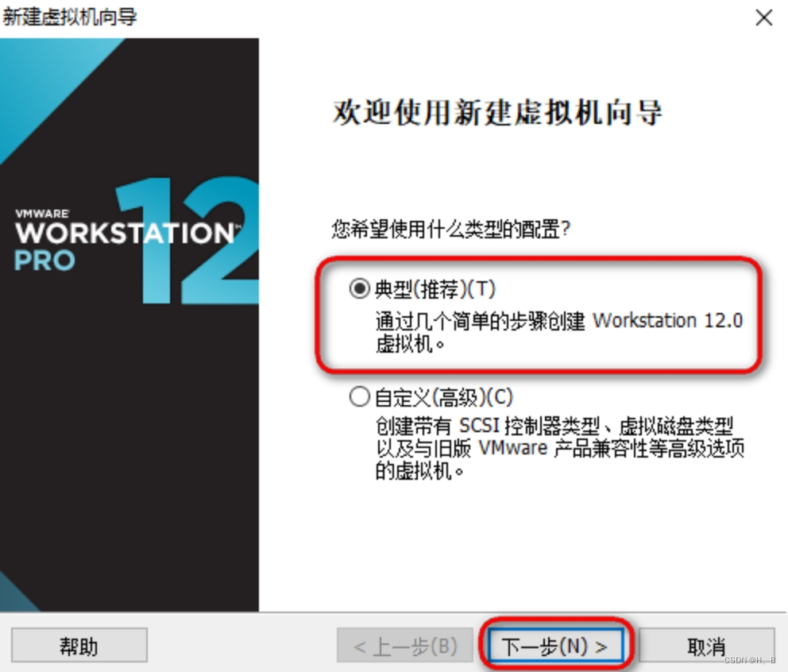Click the PRO text in the banner
Screen dimensions: 788x672
click(44, 261)
